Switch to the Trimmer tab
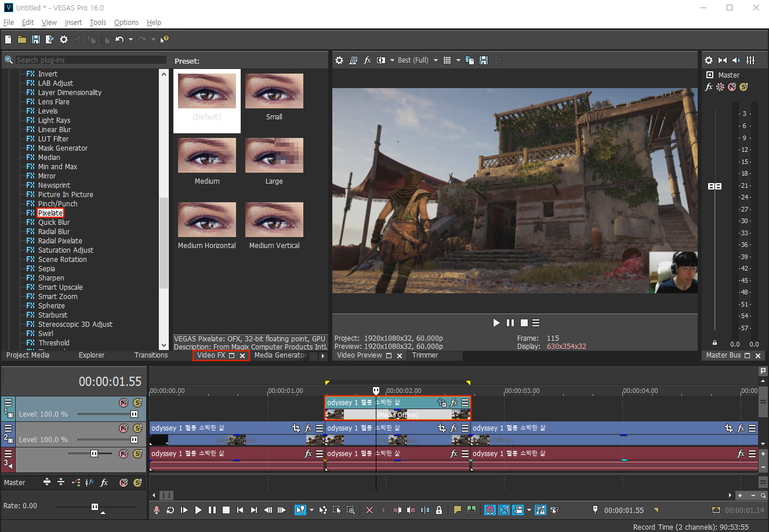The width and height of the screenshot is (769, 532). (425, 355)
